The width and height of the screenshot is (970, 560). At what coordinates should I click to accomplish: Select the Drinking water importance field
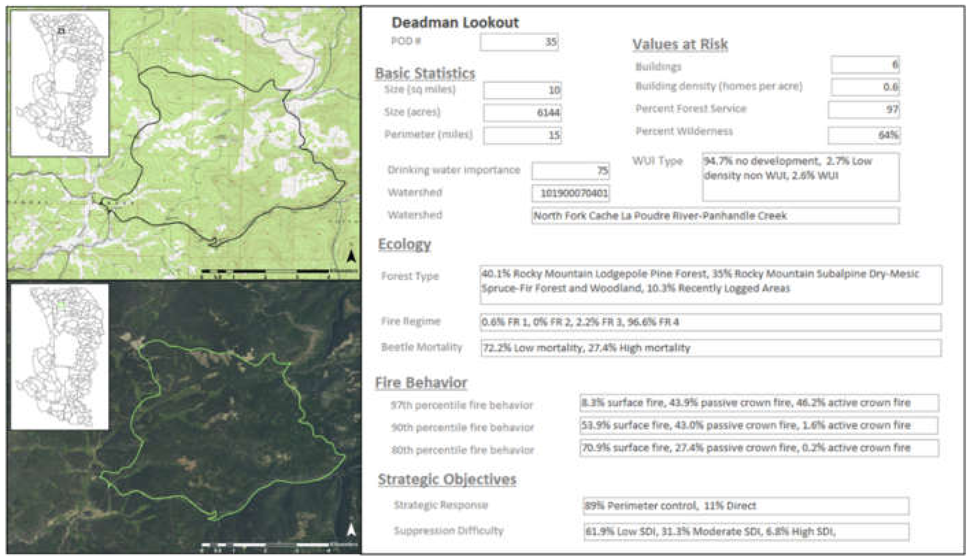coord(570,171)
